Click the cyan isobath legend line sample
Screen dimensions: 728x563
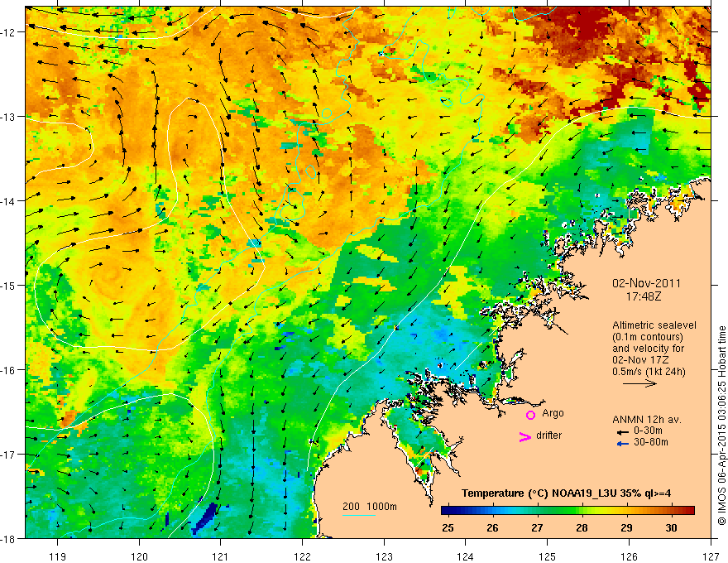coord(359,515)
